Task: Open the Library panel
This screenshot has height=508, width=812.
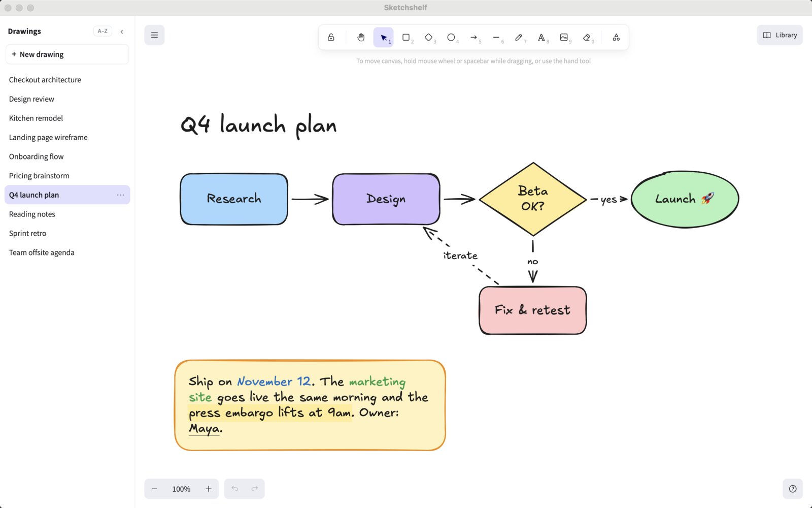Action: [780, 35]
